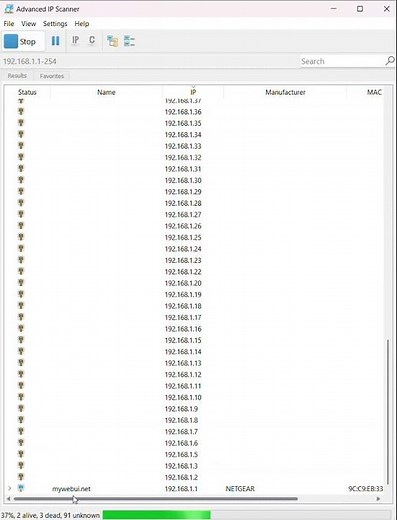Select IP cell 192.168.1.11

pyautogui.click(x=183, y=386)
